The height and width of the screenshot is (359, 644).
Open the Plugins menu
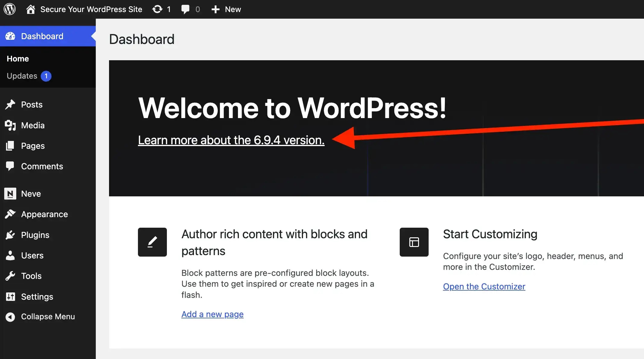tap(35, 235)
